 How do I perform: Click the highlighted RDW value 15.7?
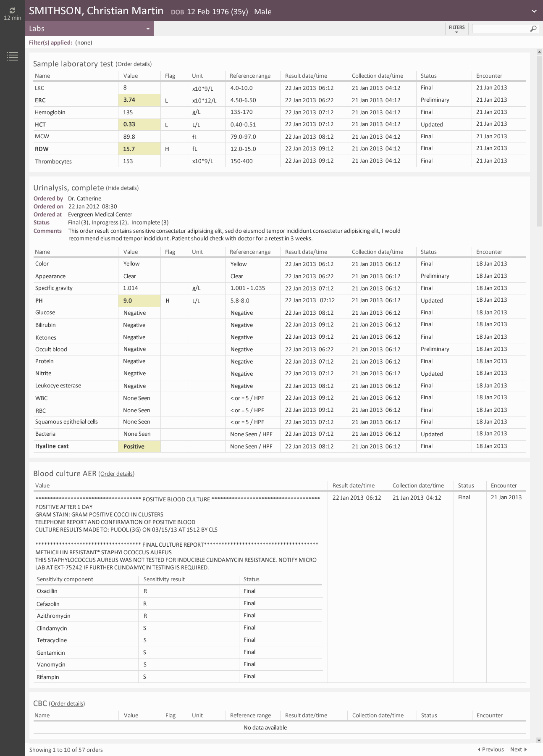click(x=139, y=149)
